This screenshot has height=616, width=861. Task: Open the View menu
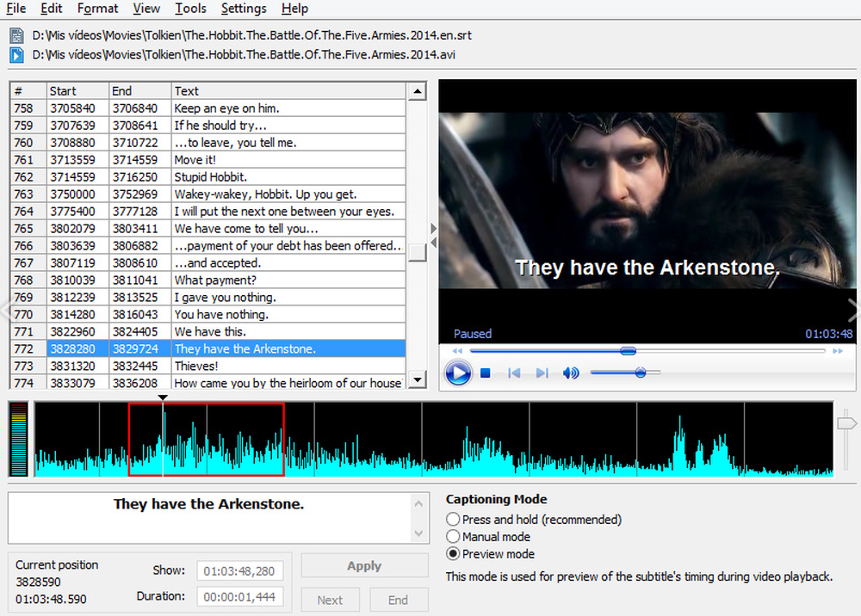(146, 9)
